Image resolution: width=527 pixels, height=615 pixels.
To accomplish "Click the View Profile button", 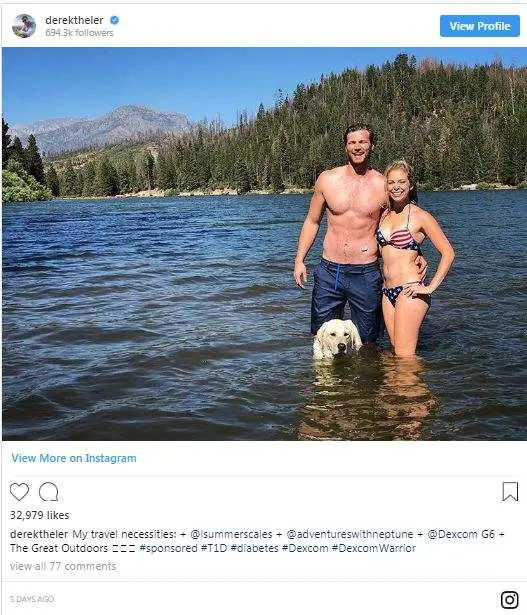I will (x=480, y=26).
